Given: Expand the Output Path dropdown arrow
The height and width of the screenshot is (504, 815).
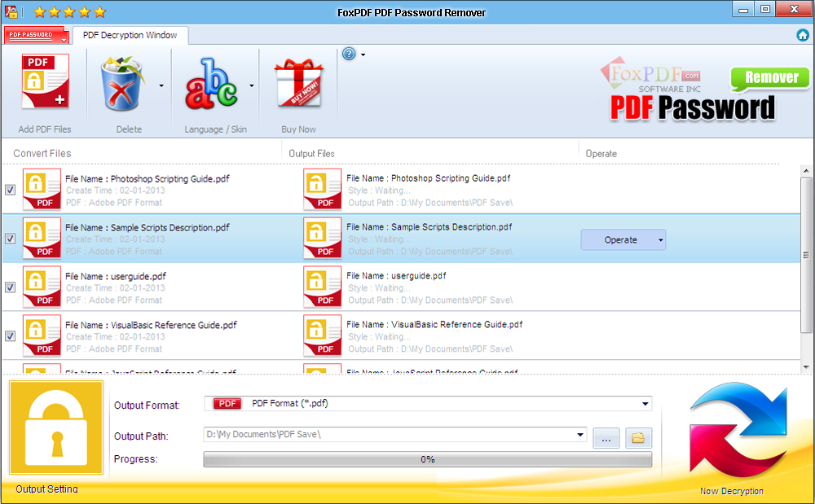Looking at the screenshot, I should (580, 435).
